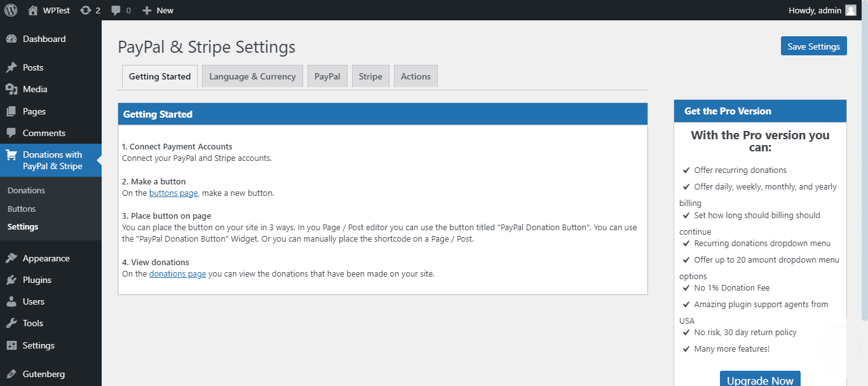Click the WPTest site name
868x386 pixels.
click(57, 10)
